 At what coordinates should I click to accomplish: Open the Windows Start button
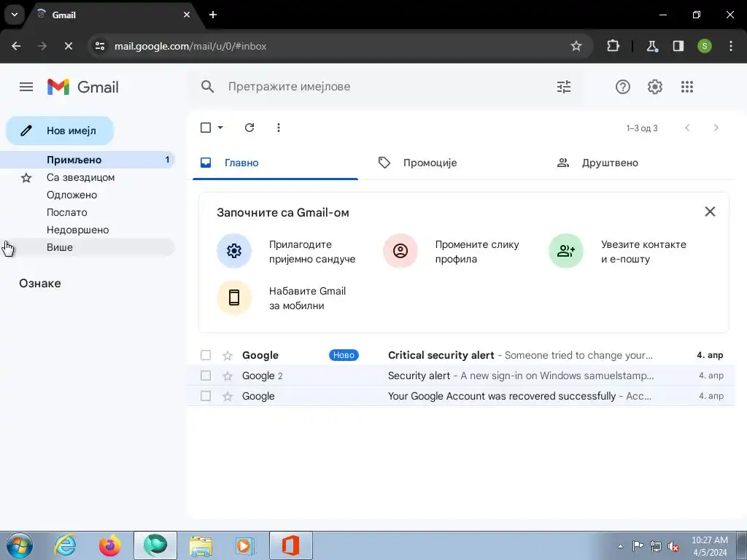[20, 545]
